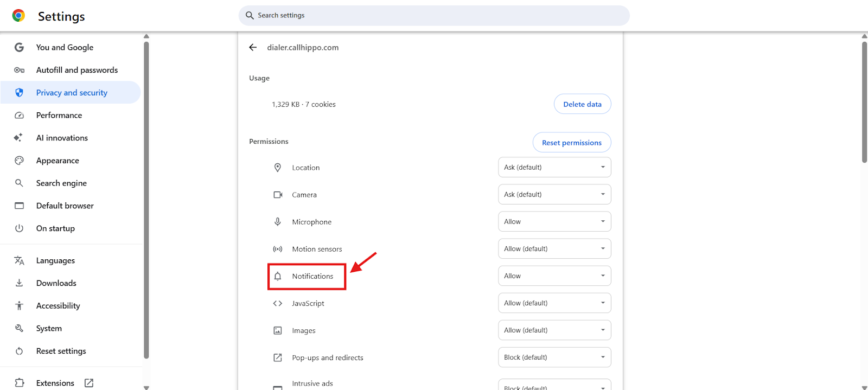
Task: Click the Reset permissions button
Action: [x=572, y=143]
